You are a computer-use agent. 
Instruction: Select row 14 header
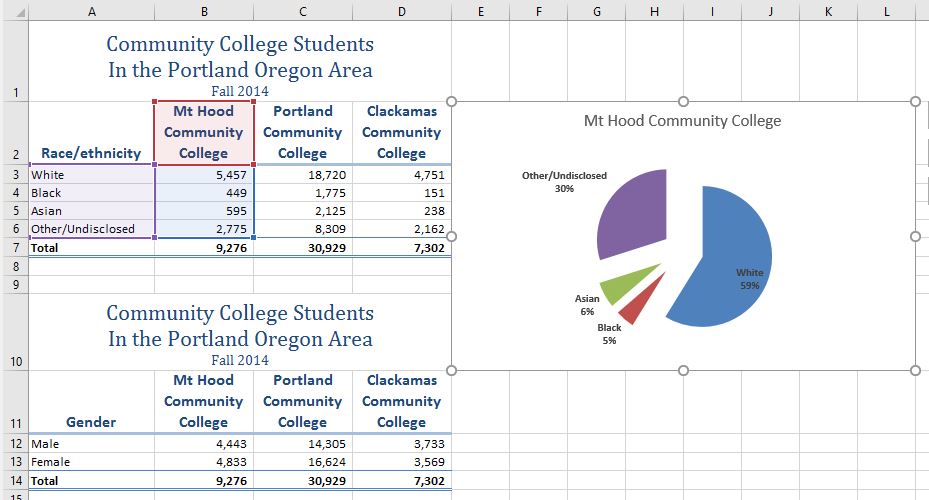pyautogui.click(x=15, y=480)
